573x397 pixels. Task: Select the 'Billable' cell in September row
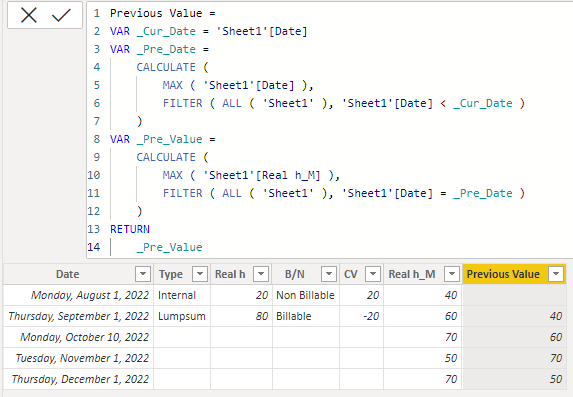[306, 316]
